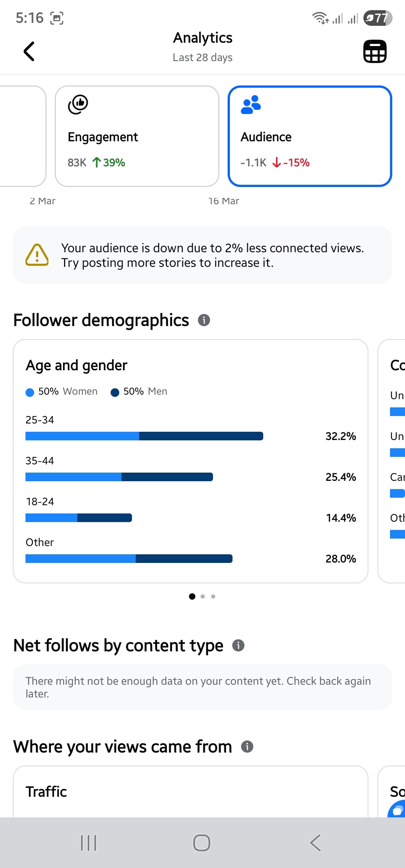
Task: Toggle the 50% Men legend dot
Action: (115, 392)
